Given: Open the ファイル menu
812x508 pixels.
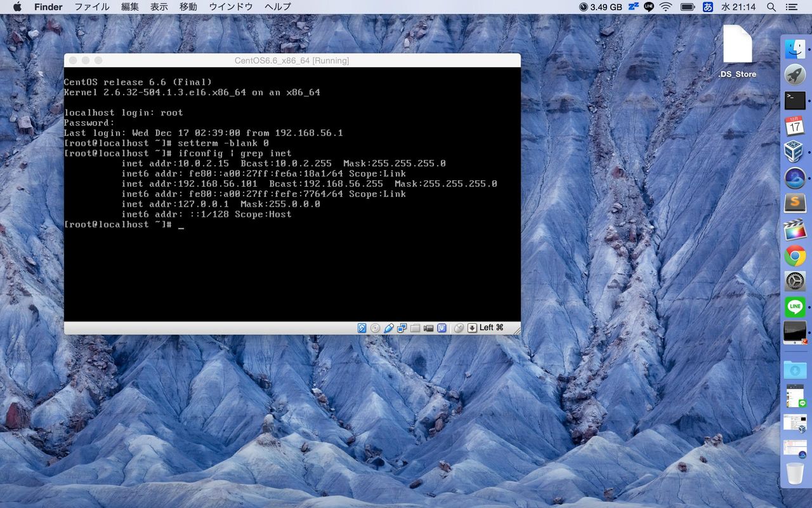Looking at the screenshot, I should (92, 7).
